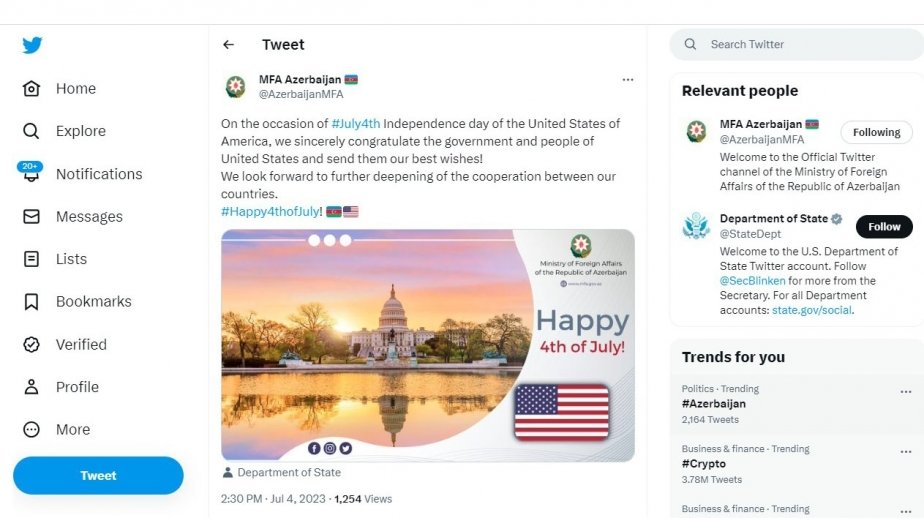Open the #July4th hashtag link

(356, 124)
